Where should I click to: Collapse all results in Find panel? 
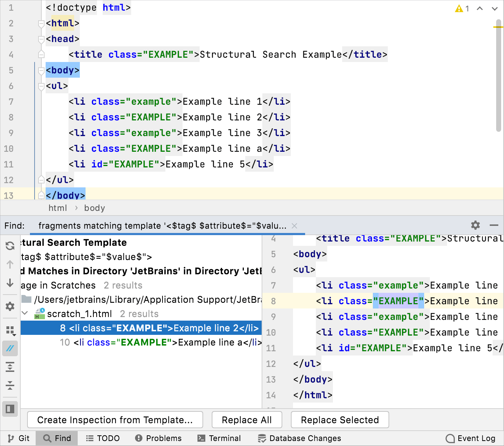coord(10,385)
